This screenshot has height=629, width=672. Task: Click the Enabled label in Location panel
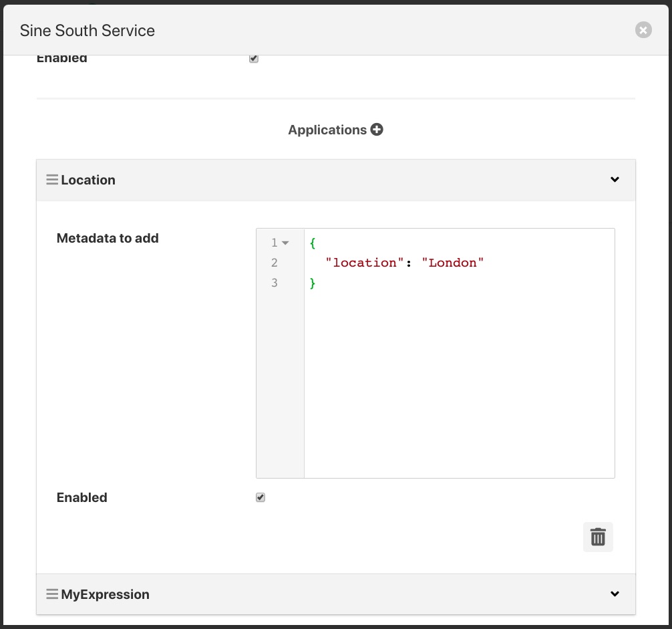pyautogui.click(x=81, y=497)
